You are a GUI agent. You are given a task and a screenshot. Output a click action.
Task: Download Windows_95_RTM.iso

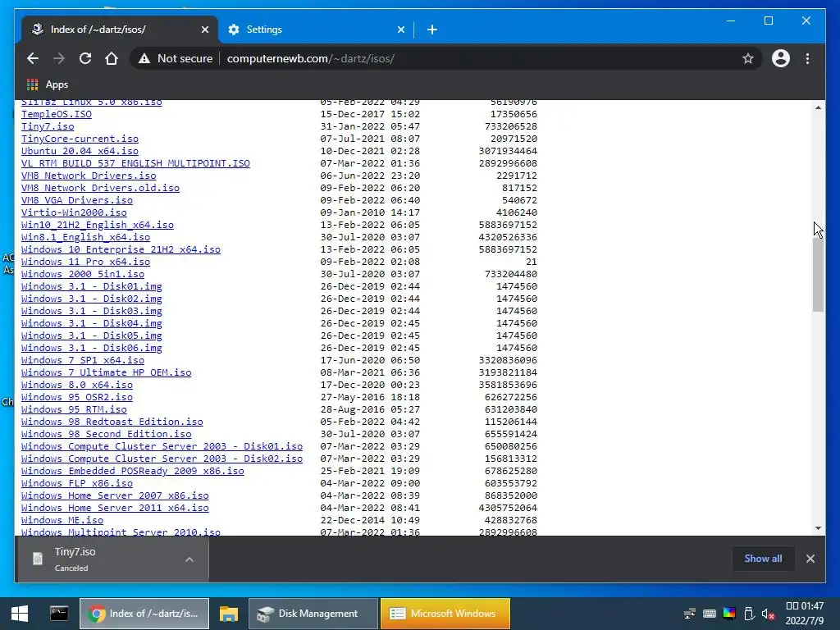point(74,410)
